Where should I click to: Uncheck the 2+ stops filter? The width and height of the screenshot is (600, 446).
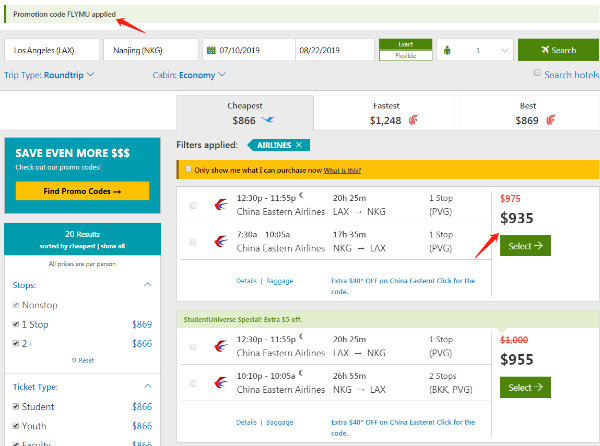pyautogui.click(x=16, y=343)
